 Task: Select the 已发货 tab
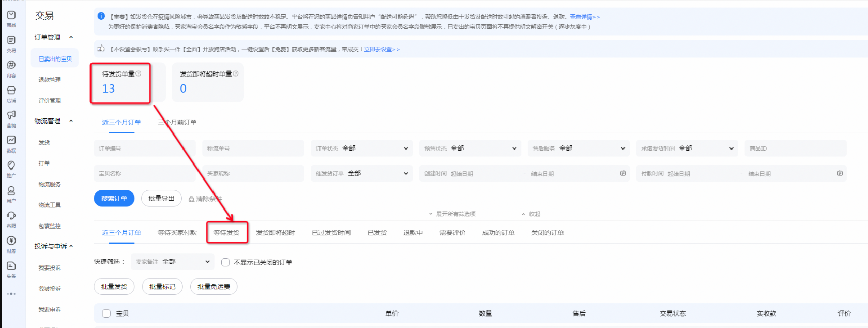[x=377, y=233]
